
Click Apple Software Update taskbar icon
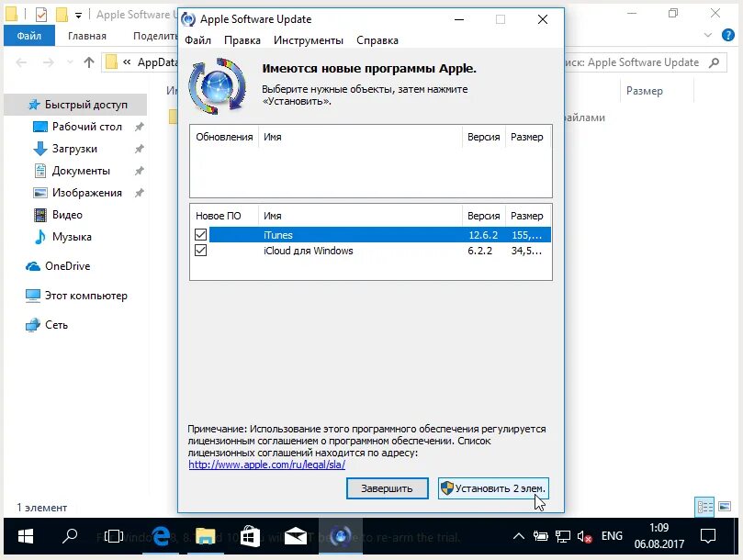click(340, 536)
